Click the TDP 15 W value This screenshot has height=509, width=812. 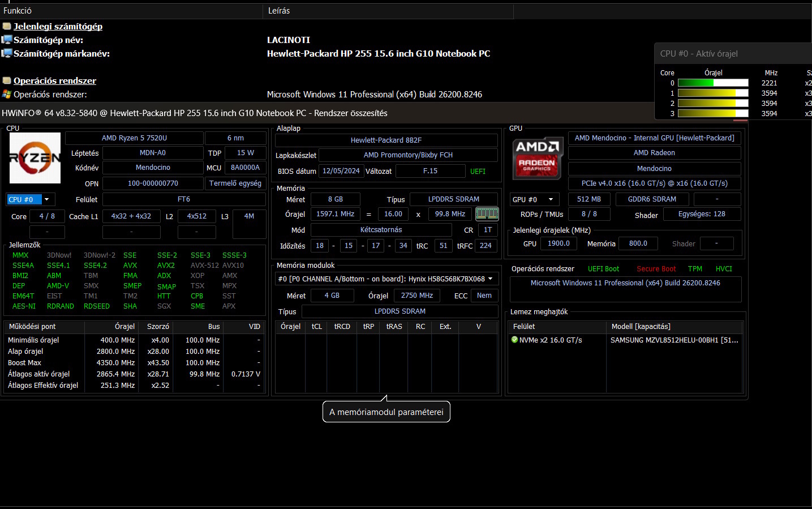pos(246,153)
